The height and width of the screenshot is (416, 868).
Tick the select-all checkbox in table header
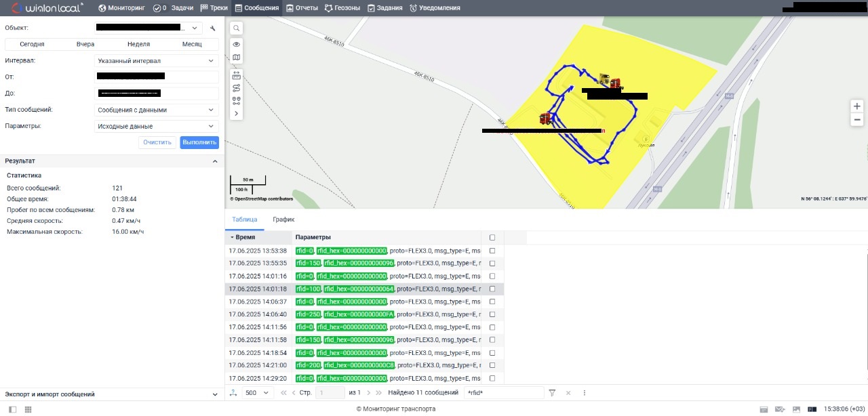click(x=492, y=238)
